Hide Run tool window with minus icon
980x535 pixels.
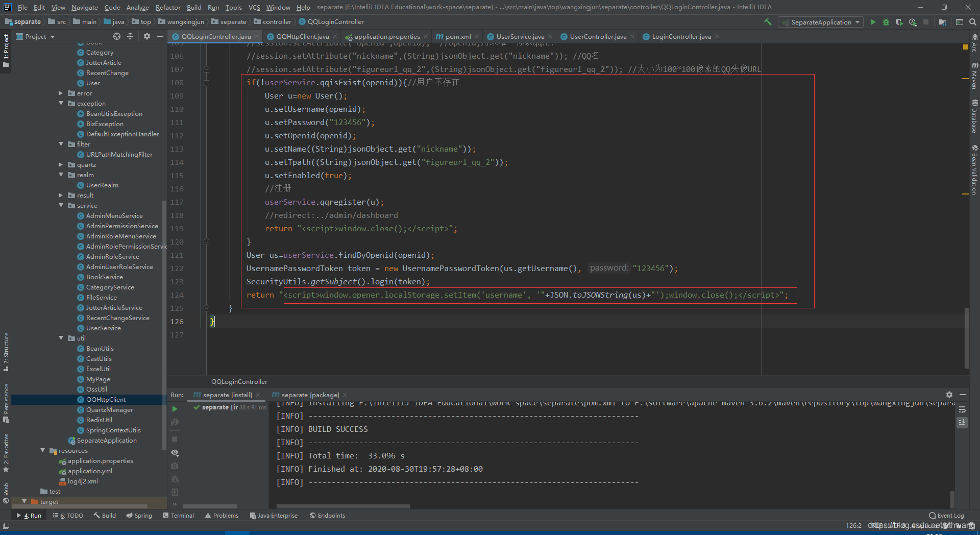click(x=963, y=395)
